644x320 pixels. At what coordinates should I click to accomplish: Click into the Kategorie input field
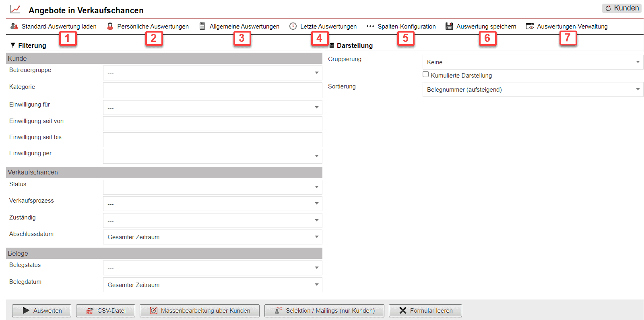tap(213, 90)
